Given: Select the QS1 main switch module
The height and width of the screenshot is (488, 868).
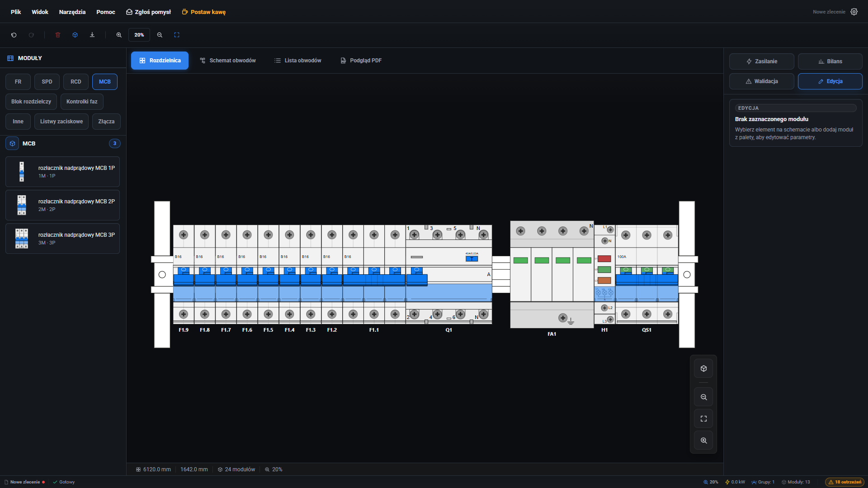Looking at the screenshot, I should (x=646, y=274).
